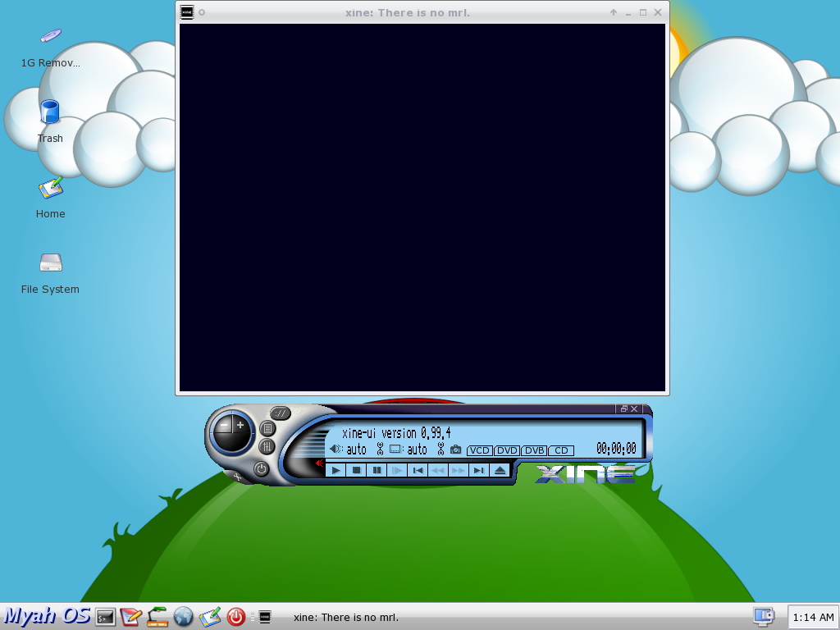Click the red power logout taskbar icon
Screen dimensions: 840x630
235,617
